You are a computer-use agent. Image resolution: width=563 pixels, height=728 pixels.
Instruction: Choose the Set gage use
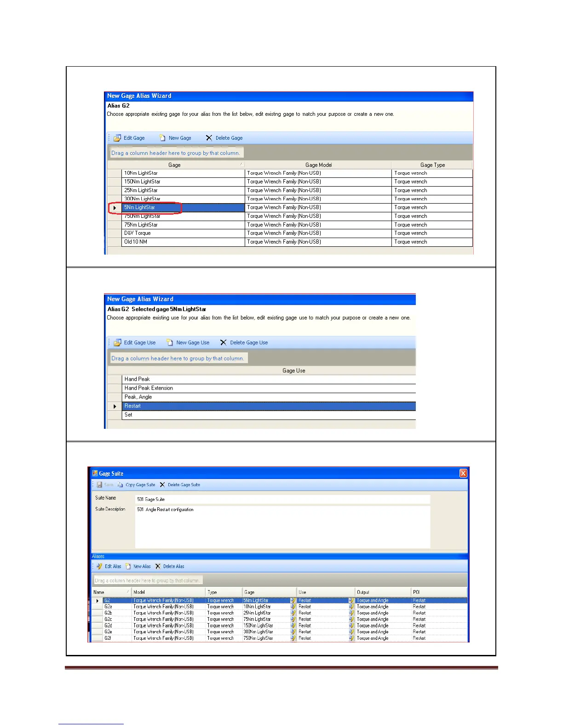[x=269, y=415]
